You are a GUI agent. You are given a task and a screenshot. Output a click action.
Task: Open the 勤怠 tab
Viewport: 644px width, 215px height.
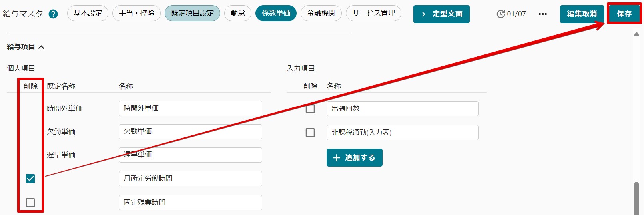pyautogui.click(x=238, y=13)
